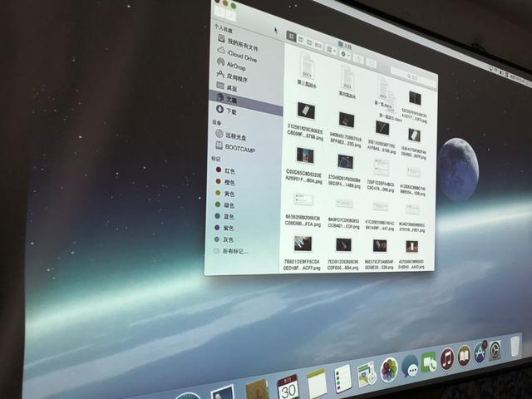Switch to icon view in Finder toolbar
Image resolution: width=532 pixels, height=399 pixels.
[291, 36]
